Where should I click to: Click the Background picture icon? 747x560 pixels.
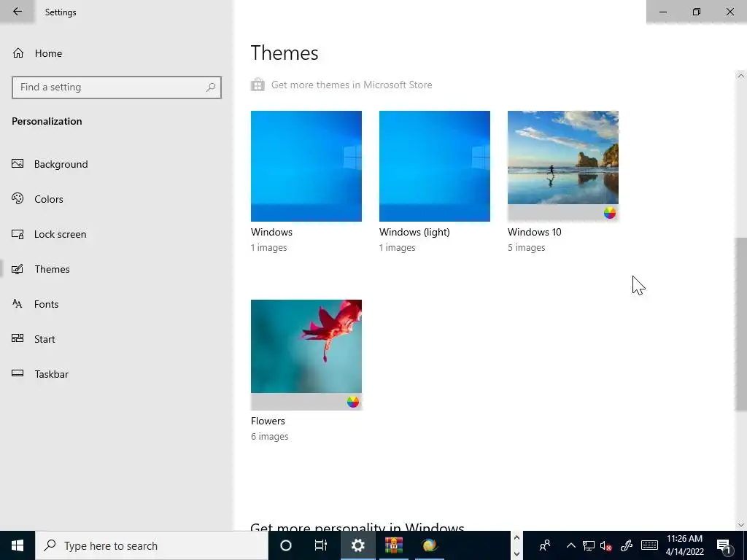click(x=18, y=164)
